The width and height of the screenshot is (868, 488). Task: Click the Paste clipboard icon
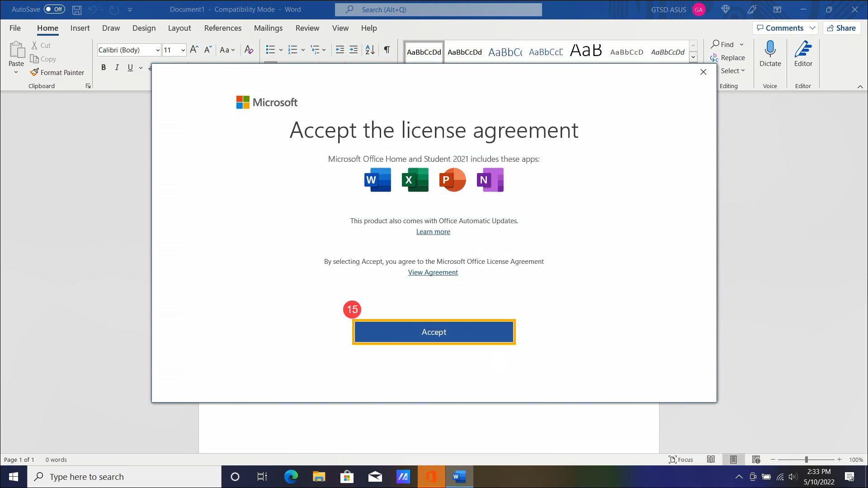[x=17, y=50]
